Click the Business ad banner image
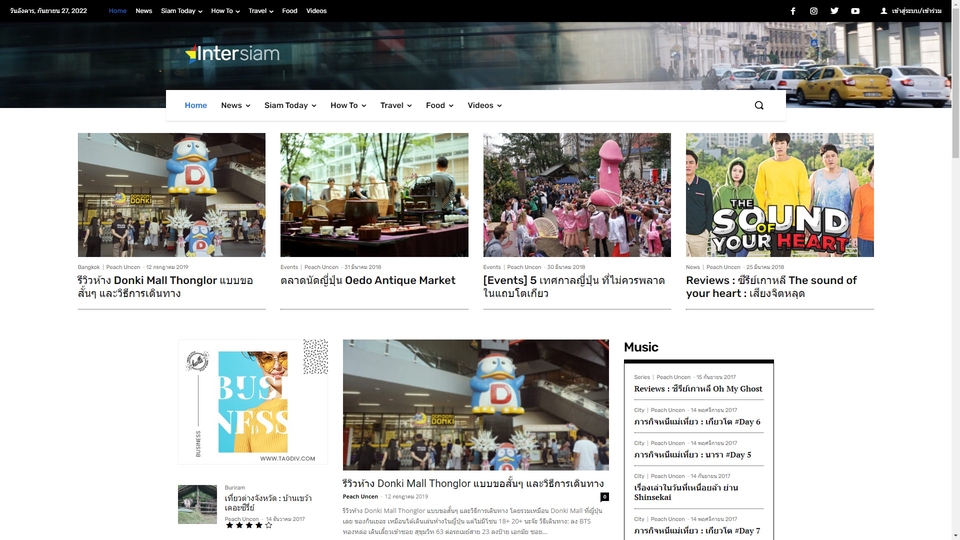This screenshot has height=540, width=960. pyautogui.click(x=253, y=402)
